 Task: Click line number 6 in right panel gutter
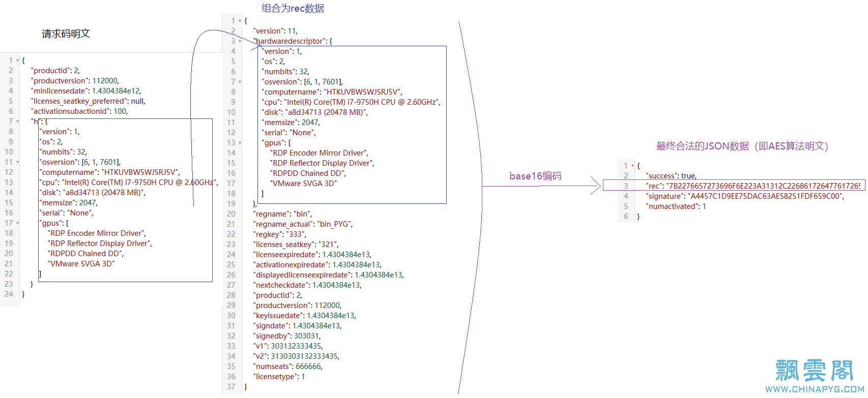pos(626,217)
